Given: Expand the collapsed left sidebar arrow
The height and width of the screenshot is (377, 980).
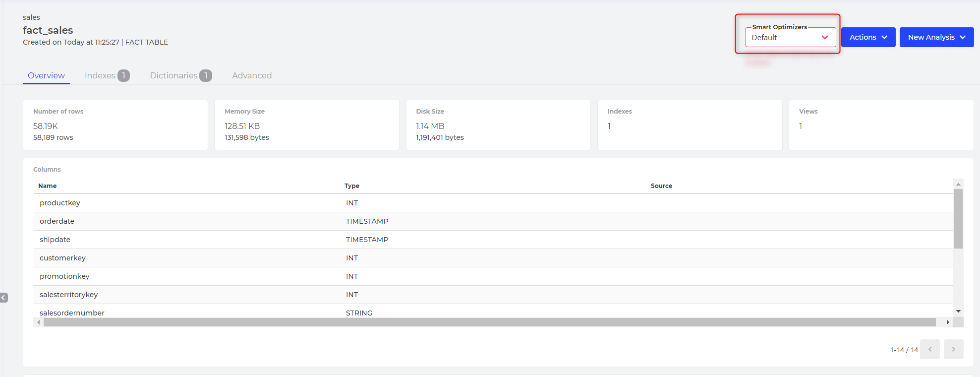Looking at the screenshot, I should [x=4, y=298].
